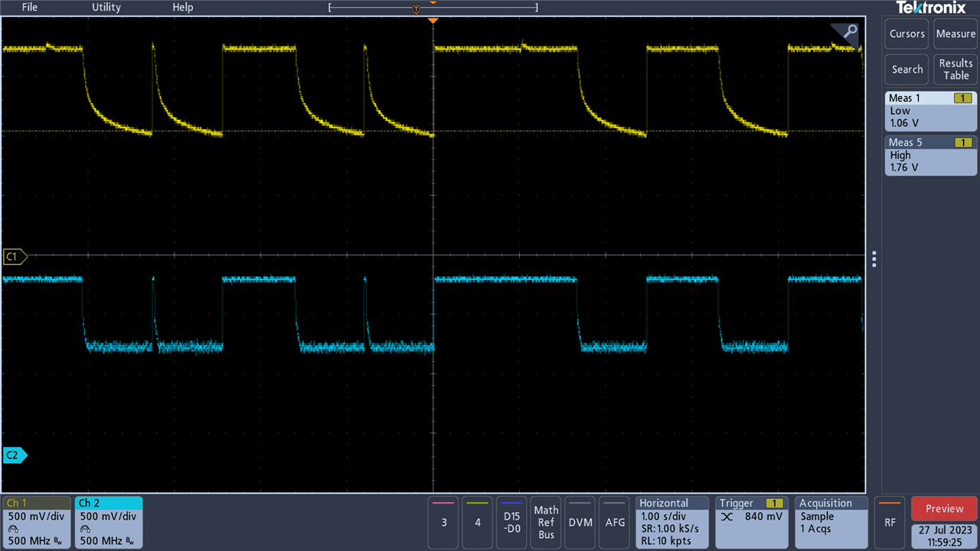Open the Ch 1 settings badge
980x551 pixels.
37,522
